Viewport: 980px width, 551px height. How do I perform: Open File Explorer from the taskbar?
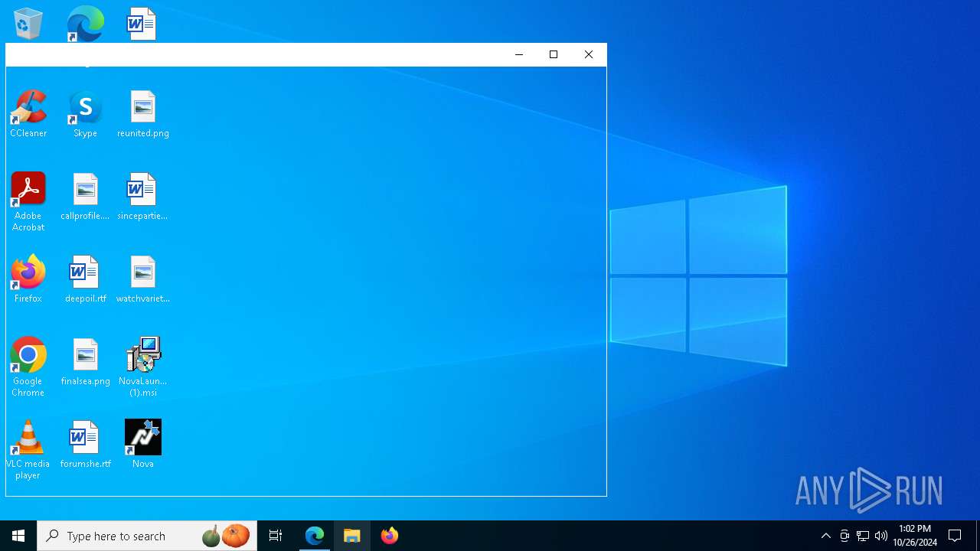point(352,536)
